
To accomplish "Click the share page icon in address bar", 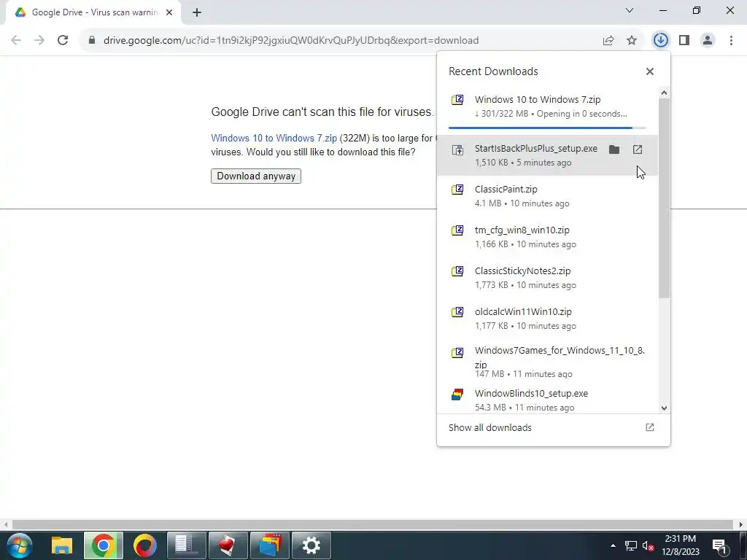I will (608, 41).
